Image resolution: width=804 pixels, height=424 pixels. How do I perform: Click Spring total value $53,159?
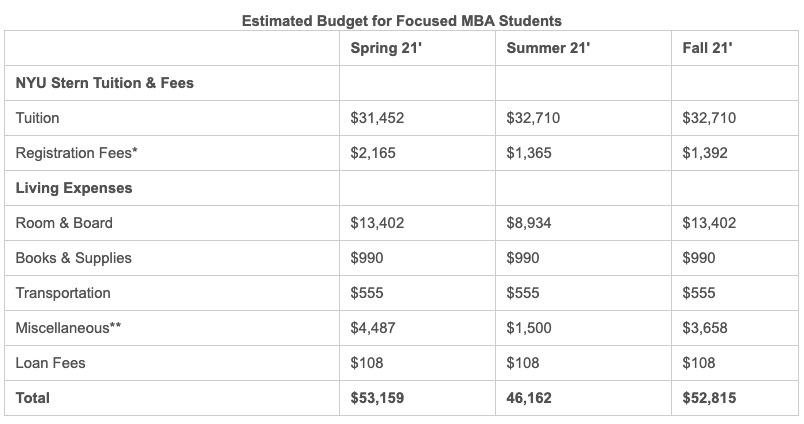coord(377,398)
